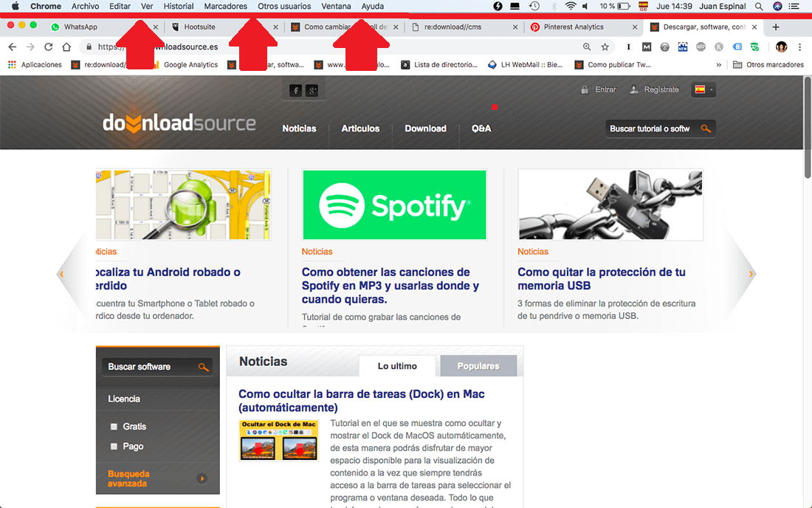Open the Chrome profile avatar

[x=782, y=47]
